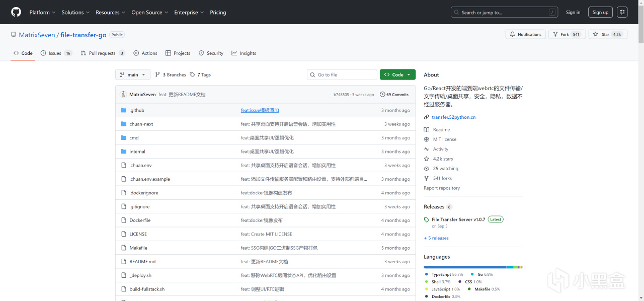This screenshot has width=644, height=301.
Task: Click the repository book icon near MatrixSeven
Action: tap(14, 35)
